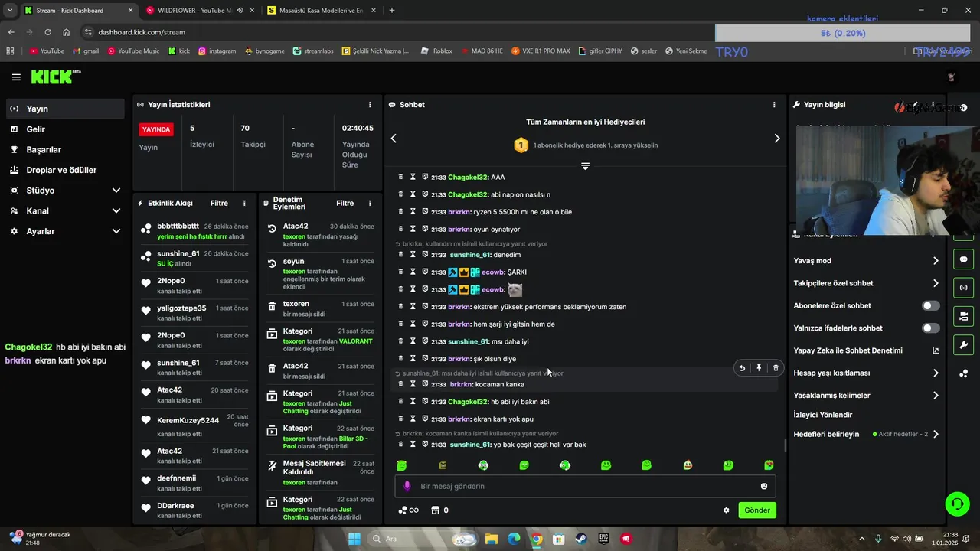
Task: Click the broadcast signal icon in the right sidebar
Action: pos(963,288)
